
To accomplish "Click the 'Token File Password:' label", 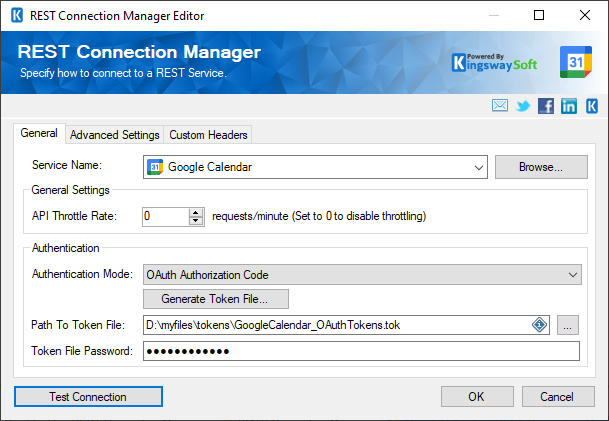I will [x=82, y=351].
